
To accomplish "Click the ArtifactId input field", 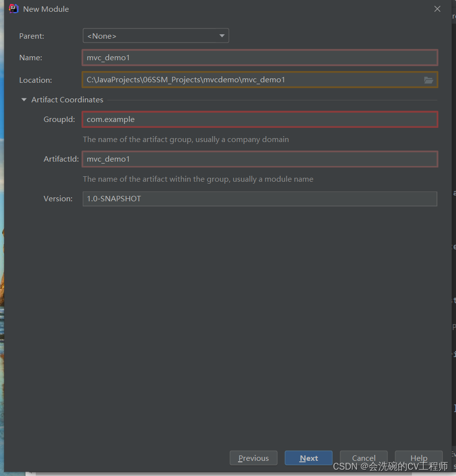I will (260, 159).
